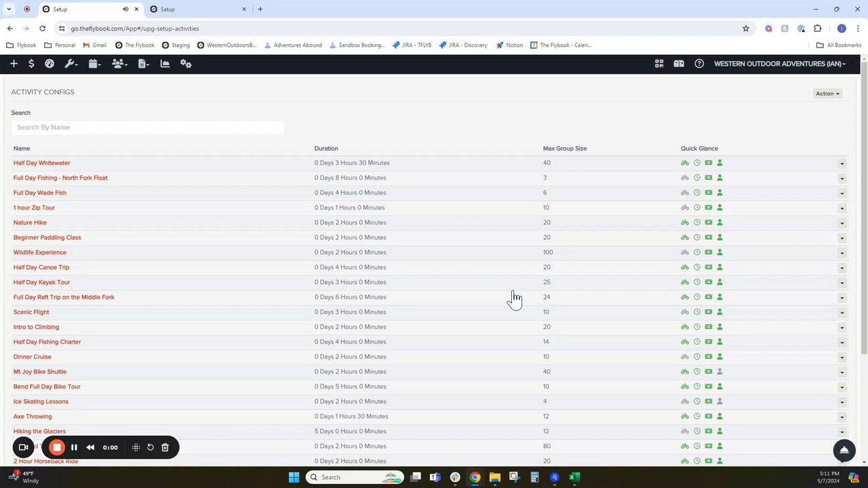Viewport: 868px width, 488px height.
Task: Expand row menu for Full Day Wade Fish
Action: click(x=842, y=193)
